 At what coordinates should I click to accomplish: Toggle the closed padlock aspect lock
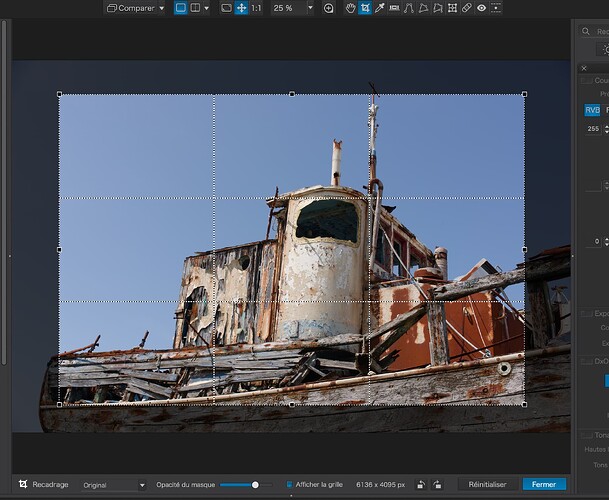[x=421, y=484]
